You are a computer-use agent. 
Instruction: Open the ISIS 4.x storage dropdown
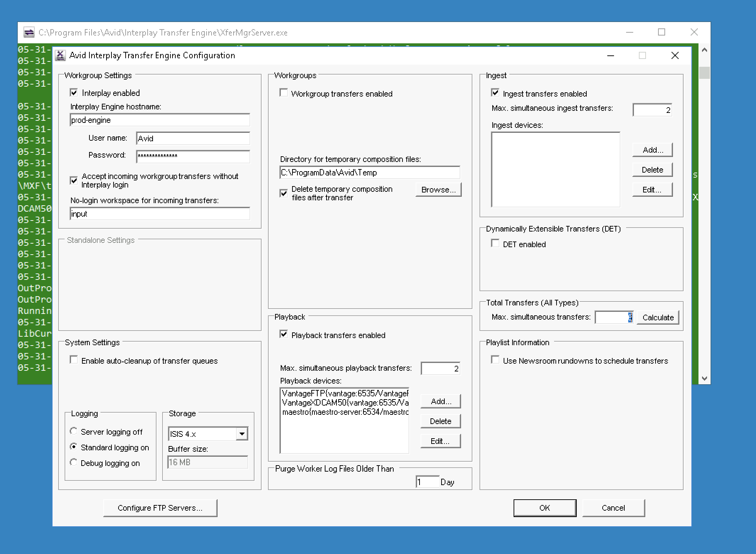pos(242,434)
